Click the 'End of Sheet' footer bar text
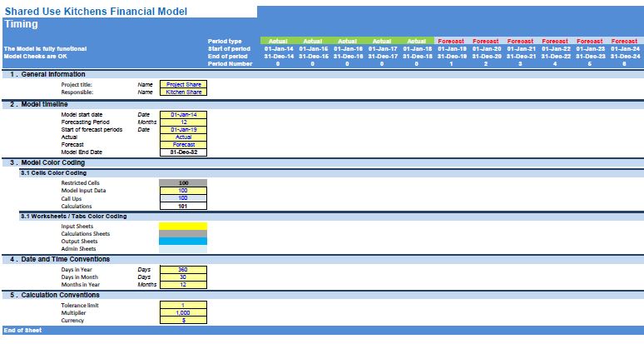This screenshot has width=644, height=344. (22, 330)
